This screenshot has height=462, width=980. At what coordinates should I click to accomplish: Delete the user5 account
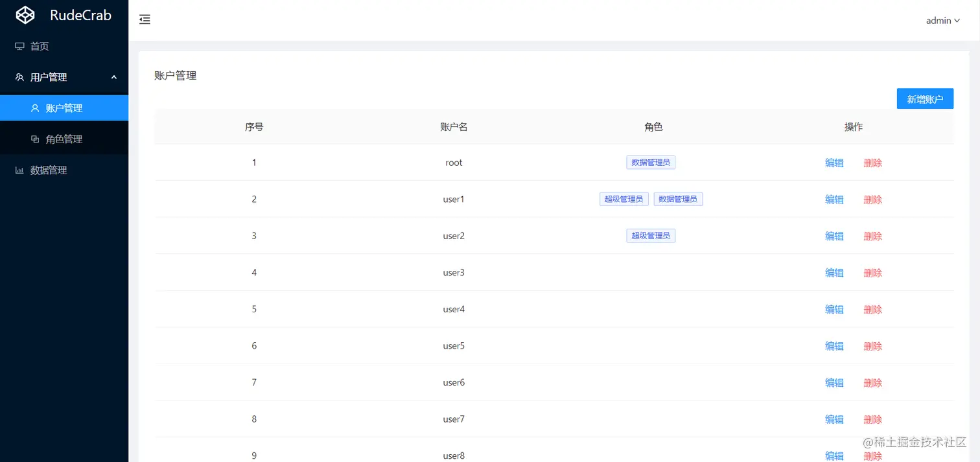pos(873,346)
